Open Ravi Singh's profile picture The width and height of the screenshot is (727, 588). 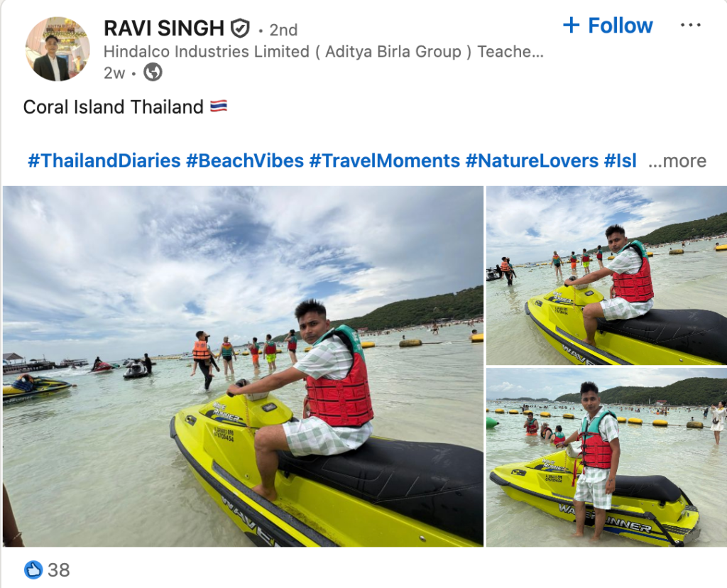click(x=58, y=49)
